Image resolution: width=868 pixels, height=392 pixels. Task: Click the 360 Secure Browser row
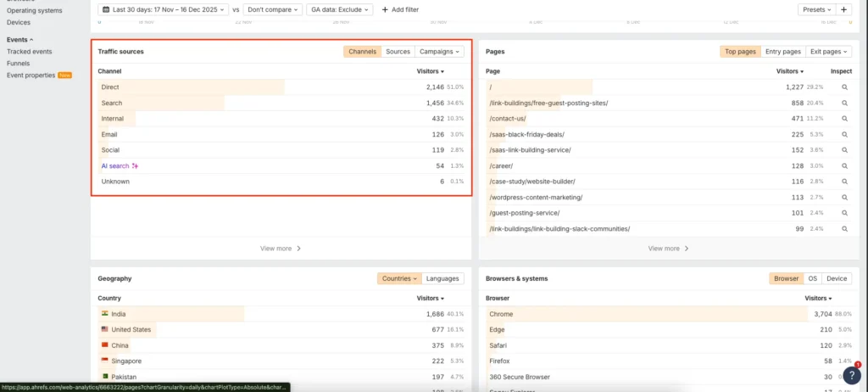pyautogui.click(x=669, y=377)
